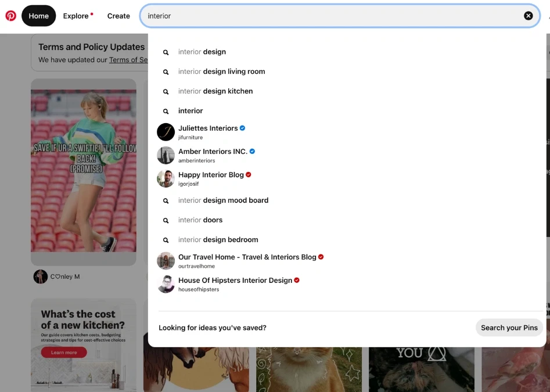Open the Create menu

(x=118, y=16)
